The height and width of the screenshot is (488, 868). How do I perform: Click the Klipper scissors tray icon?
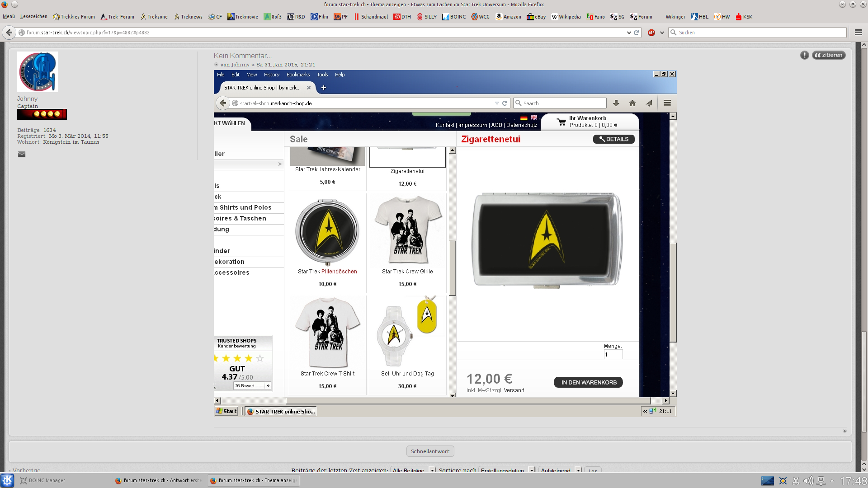click(796, 481)
